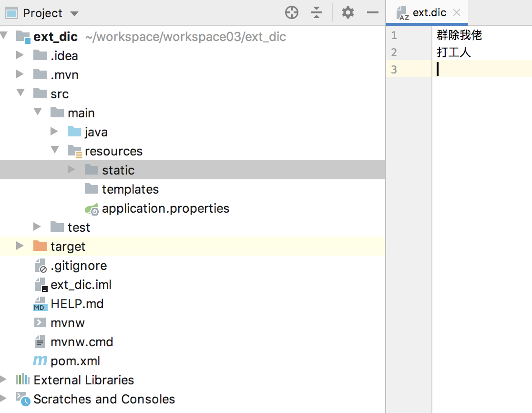This screenshot has height=413, width=532.
Task: Select the mvnw.cmd file
Action: [82, 342]
